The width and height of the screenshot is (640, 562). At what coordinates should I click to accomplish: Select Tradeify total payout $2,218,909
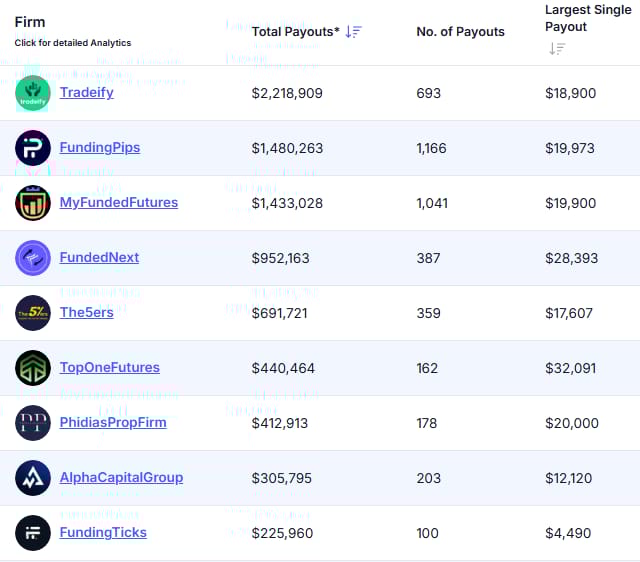[287, 93]
